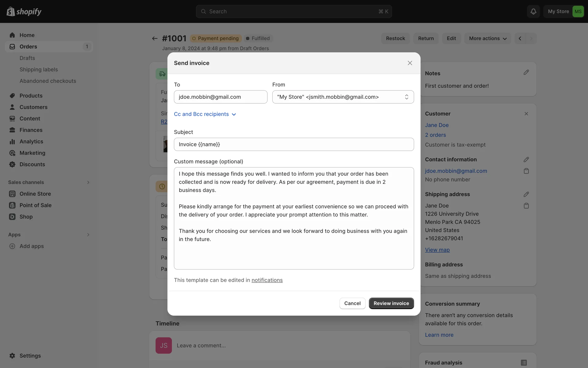Close the Send invoice dialog
This screenshot has width=588, height=368.
click(410, 63)
